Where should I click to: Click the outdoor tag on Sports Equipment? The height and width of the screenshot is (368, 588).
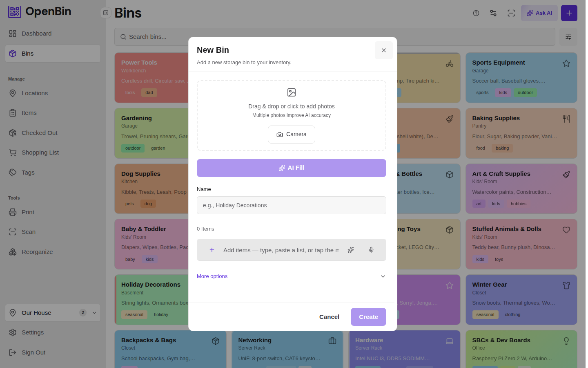click(x=525, y=93)
